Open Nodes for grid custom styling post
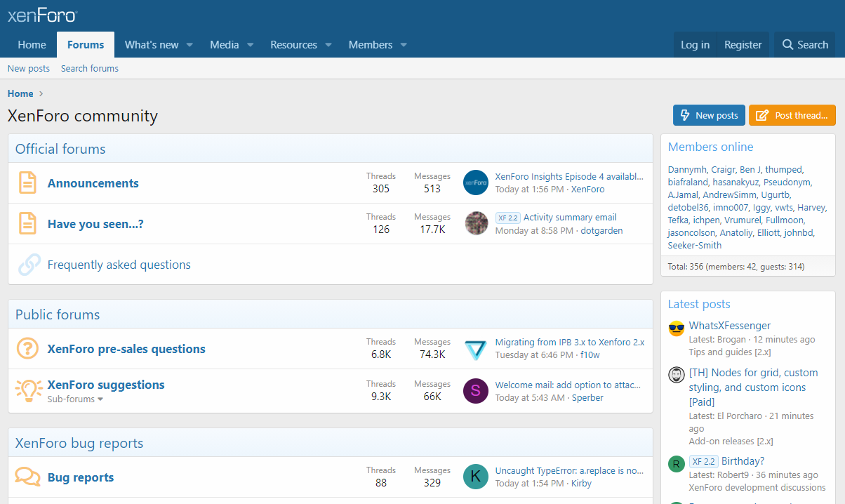This screenshot has width=845, height=504. (x=754, y=387)
